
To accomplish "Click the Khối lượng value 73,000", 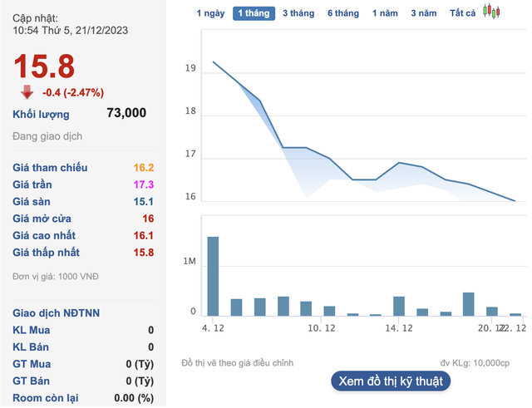I will pyautogui.click(x=126, y=114).
